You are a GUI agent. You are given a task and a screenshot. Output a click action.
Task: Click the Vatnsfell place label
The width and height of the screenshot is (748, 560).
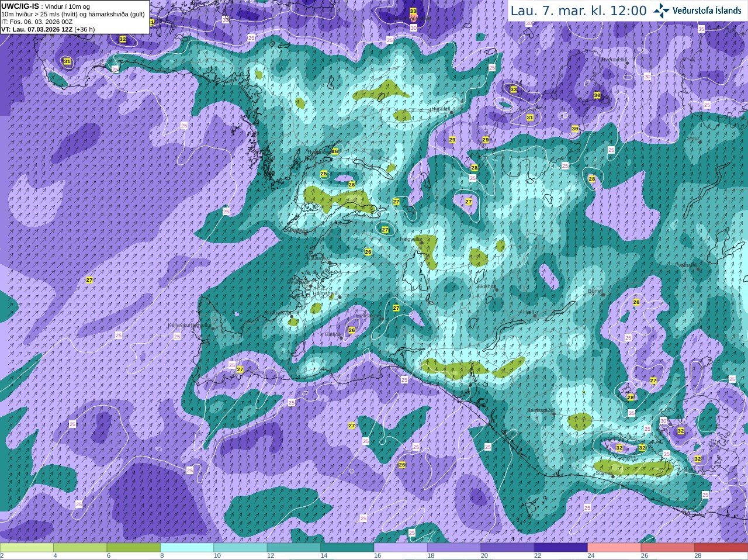click(687, 265)
